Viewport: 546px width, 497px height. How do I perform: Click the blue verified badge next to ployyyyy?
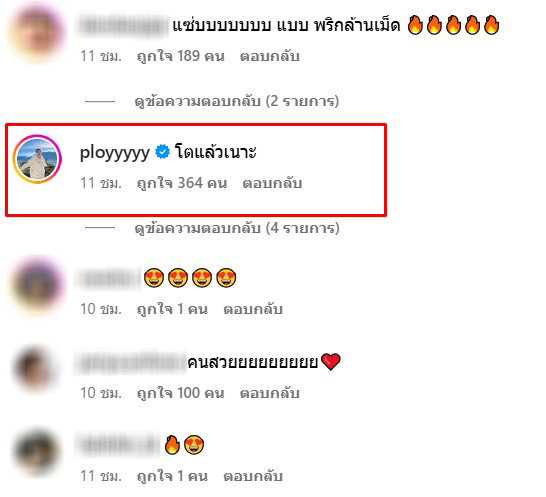click(162, 152)
